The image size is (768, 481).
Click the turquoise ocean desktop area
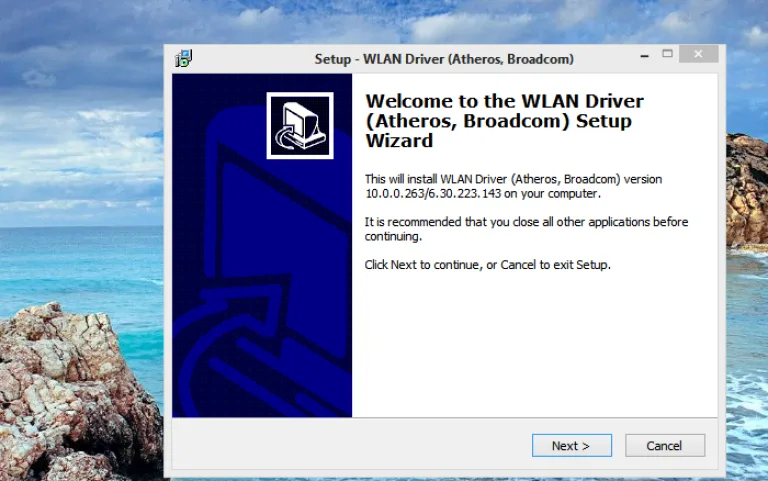point(83,265)
